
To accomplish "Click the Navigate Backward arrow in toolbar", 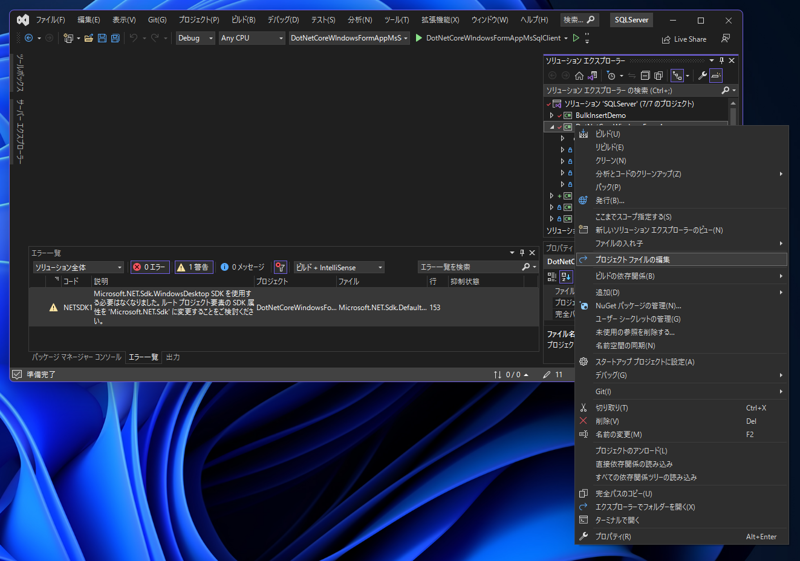I will point(29,38).
